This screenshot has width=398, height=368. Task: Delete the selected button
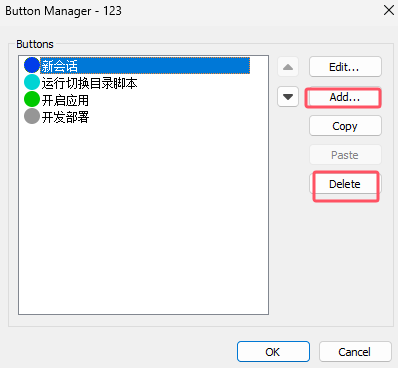[345, 184]
